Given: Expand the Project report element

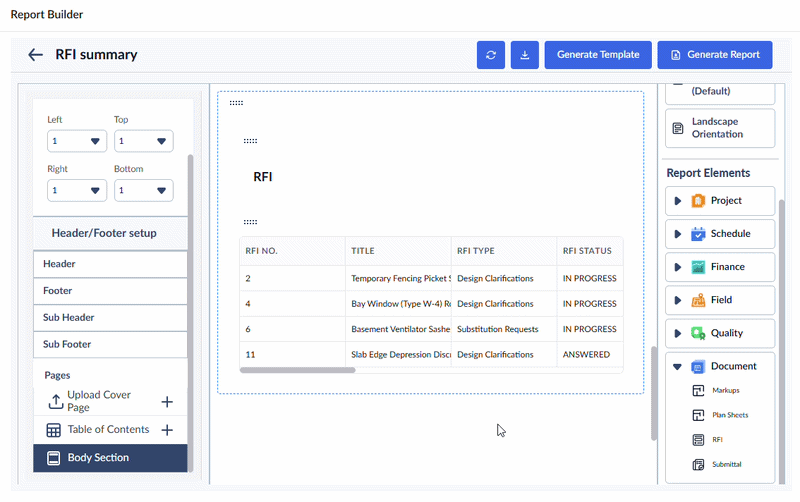Looking at the screenshot, I should (678, 201).
